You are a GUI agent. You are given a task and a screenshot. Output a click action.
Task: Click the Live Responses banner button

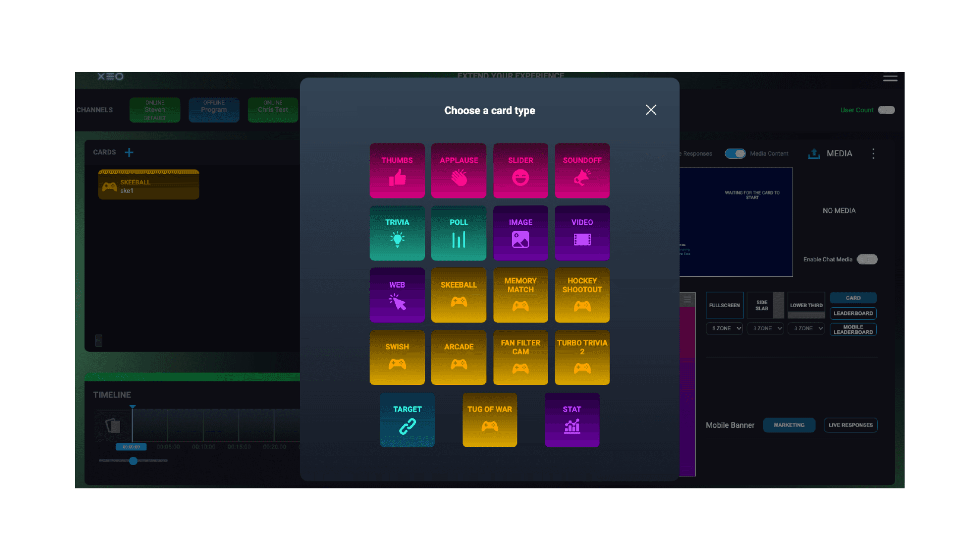tap(851, 425)
